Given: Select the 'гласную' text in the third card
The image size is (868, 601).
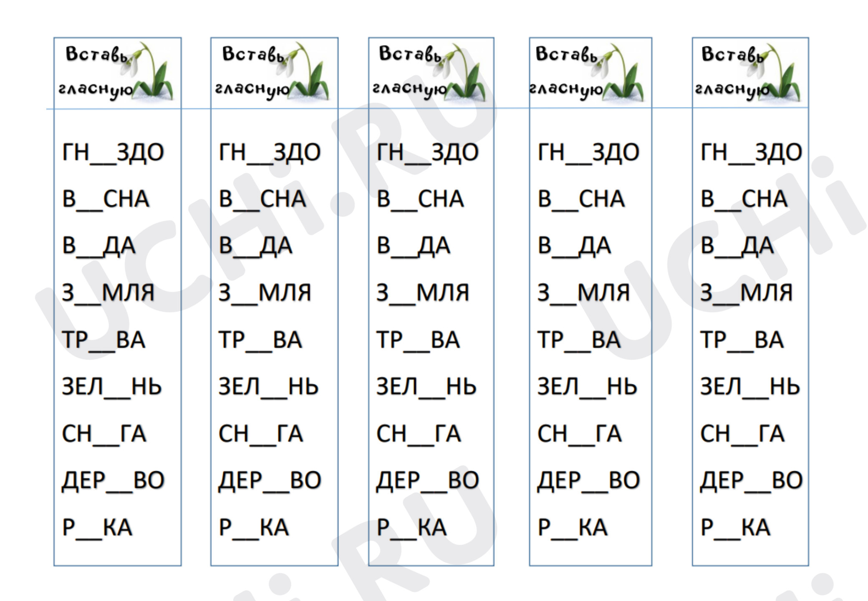Looking at the screenshot, I should pyautogui.click(x=409, y=89).
